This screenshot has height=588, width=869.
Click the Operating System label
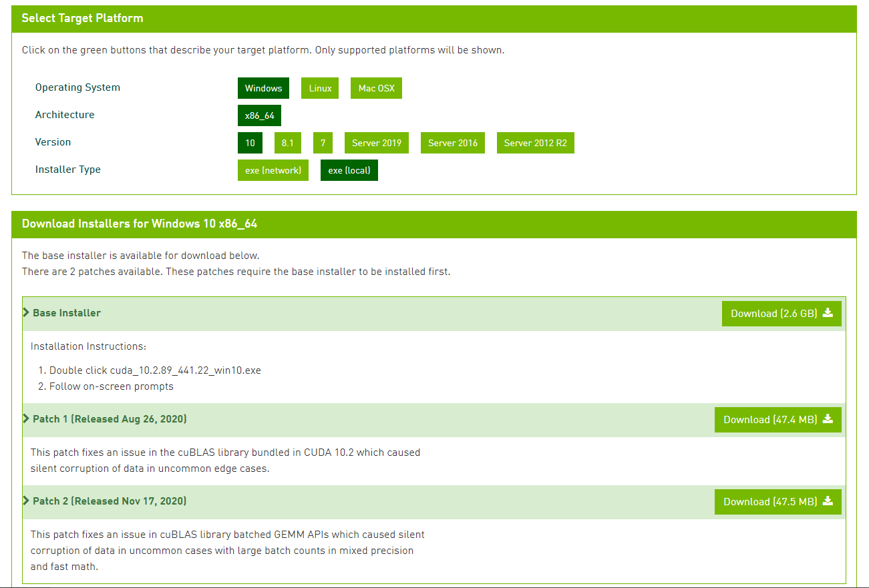(77, 87)
